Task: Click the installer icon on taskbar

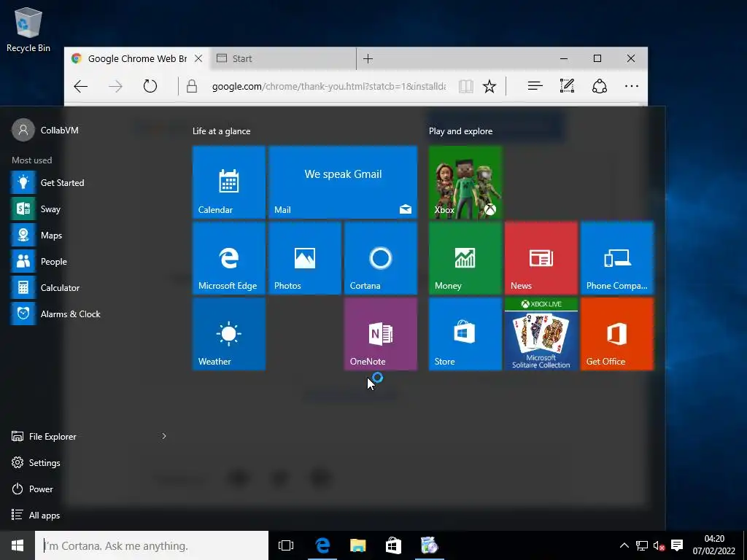Action: 429,545
